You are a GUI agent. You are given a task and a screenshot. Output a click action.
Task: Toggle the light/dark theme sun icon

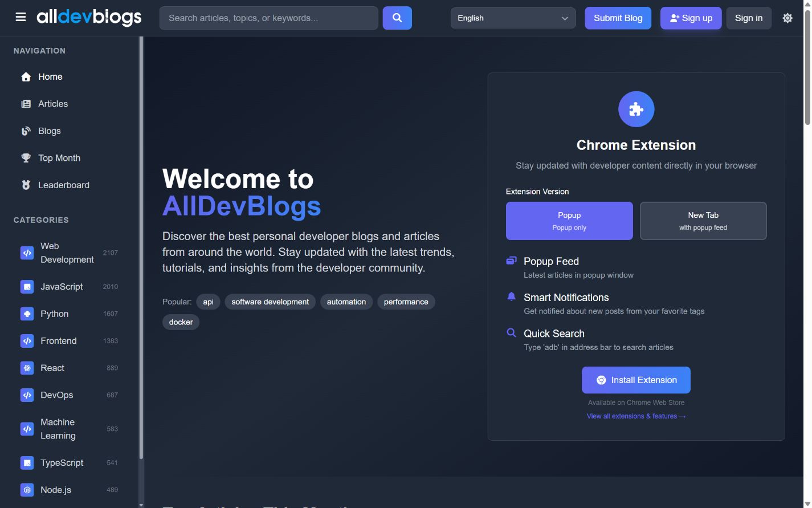click(787, 18)
